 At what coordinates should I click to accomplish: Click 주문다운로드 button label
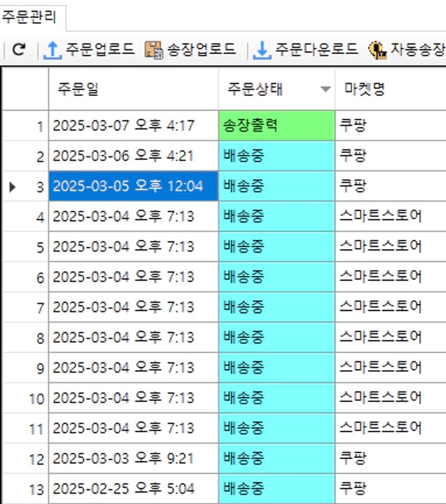[x=317, y=49]
